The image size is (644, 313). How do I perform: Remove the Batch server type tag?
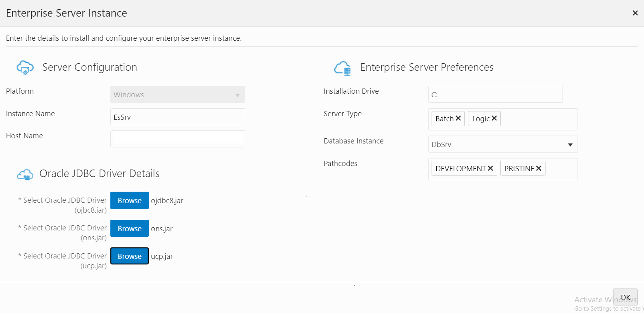458,118
